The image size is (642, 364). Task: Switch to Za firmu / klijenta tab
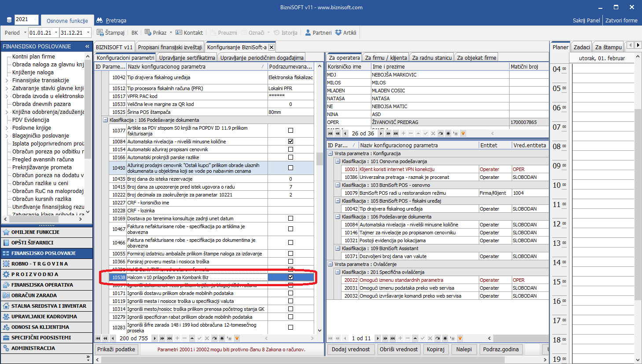pos(385,58)
